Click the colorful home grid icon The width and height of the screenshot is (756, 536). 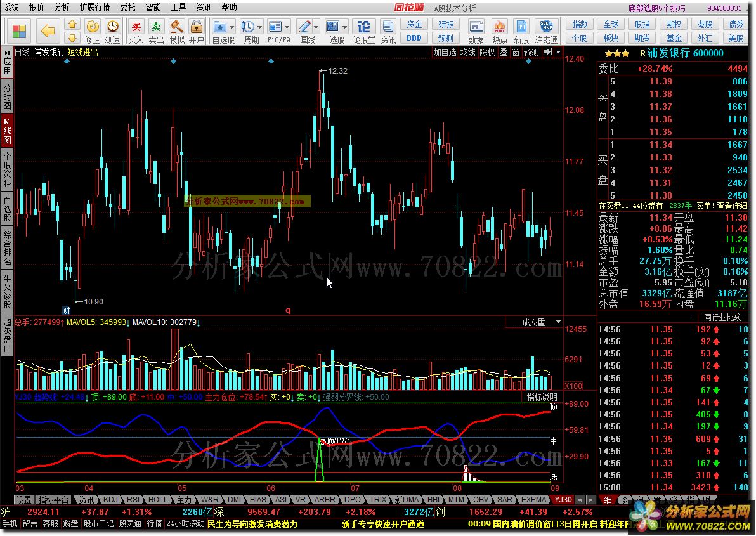point(19,31)
